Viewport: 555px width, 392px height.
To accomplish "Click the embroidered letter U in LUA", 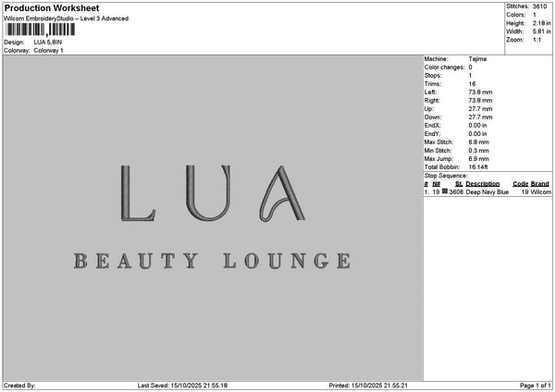I will pyautogui.click(x=208, y=193).
